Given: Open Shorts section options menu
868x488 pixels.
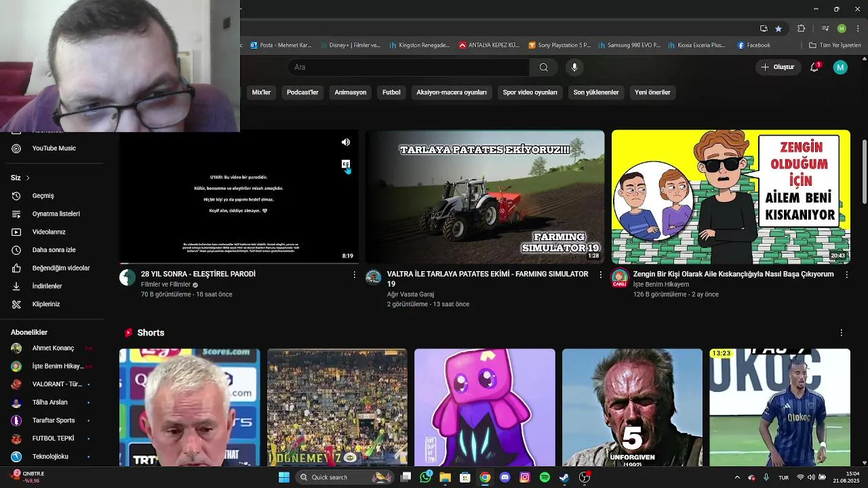Looking at the screenshot, I should (842, 333).
